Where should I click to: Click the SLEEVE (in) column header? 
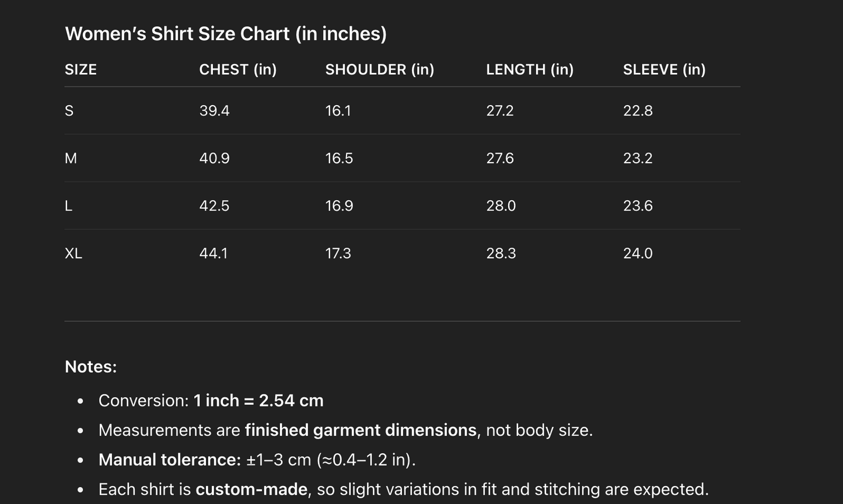click(x=664, y=69)
